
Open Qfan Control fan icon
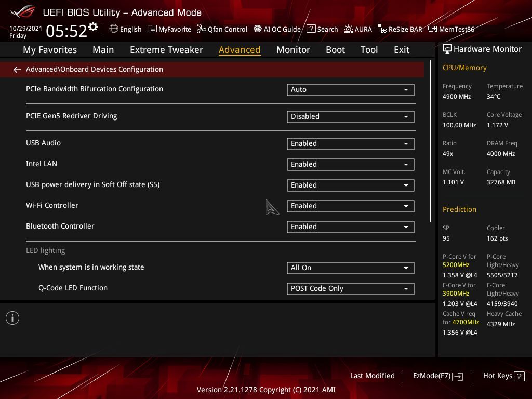coord(201,29)
